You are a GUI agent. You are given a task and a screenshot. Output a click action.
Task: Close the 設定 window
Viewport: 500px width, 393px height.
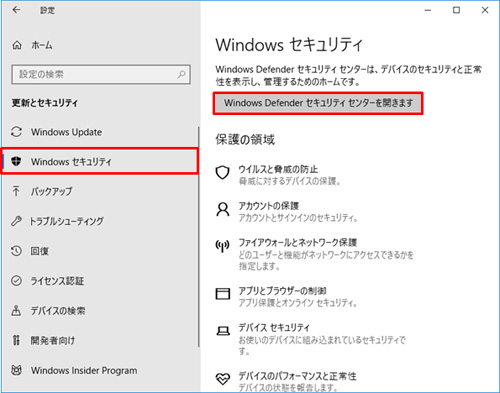pos(485,10)
